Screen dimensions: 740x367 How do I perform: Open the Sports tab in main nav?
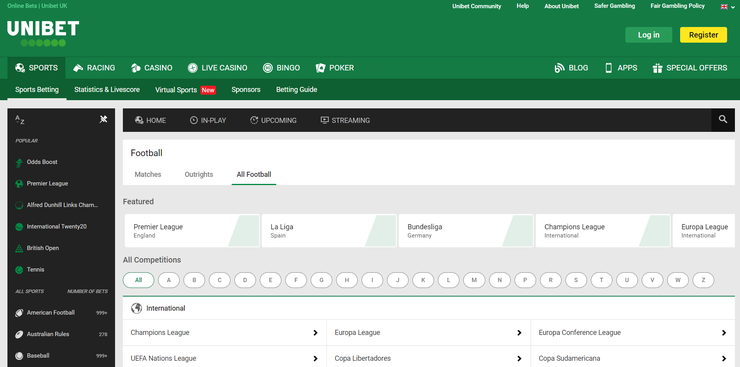coord(36,68)
